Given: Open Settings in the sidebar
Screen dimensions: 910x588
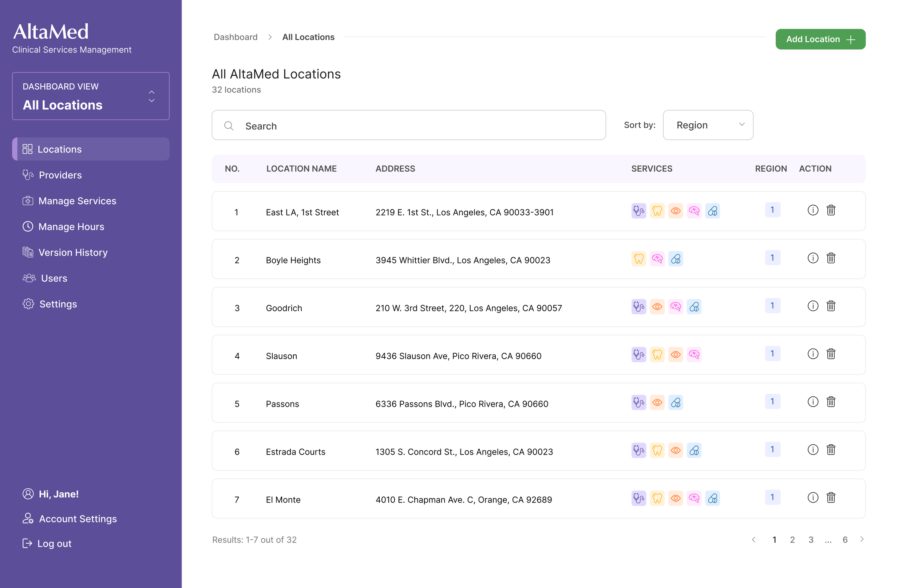Looking at the screenshot, I should (x=50, y=304).
